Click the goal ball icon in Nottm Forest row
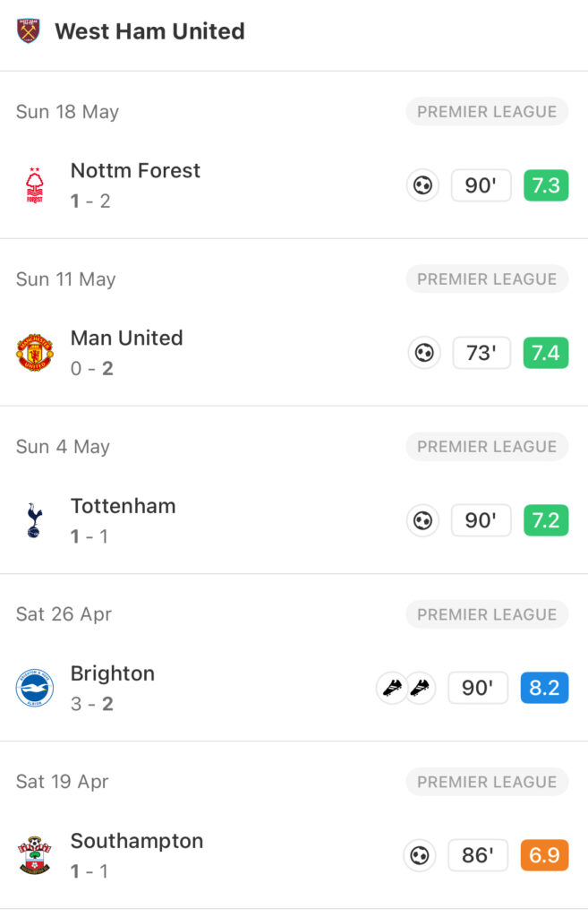 (422, 185)
